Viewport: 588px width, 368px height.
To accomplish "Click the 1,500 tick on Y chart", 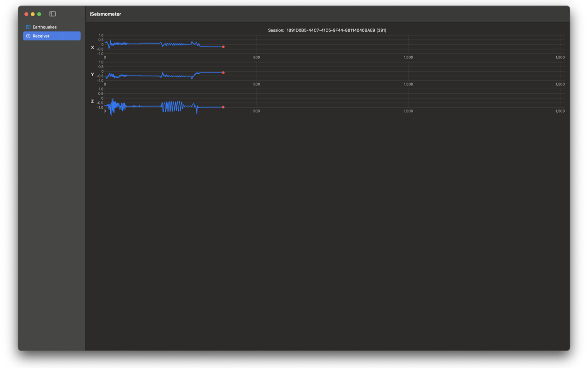I will click(x=560, y=84).
